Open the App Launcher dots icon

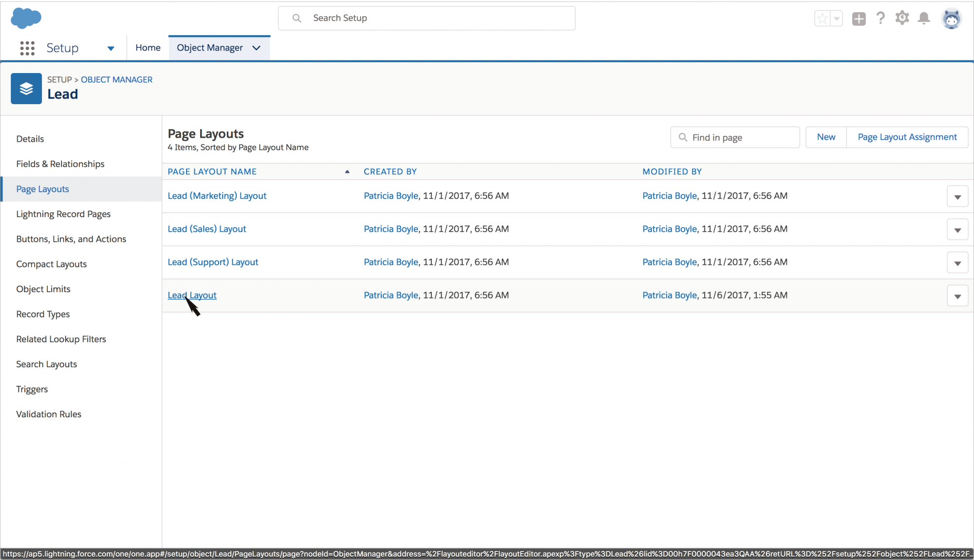(27, 48)
